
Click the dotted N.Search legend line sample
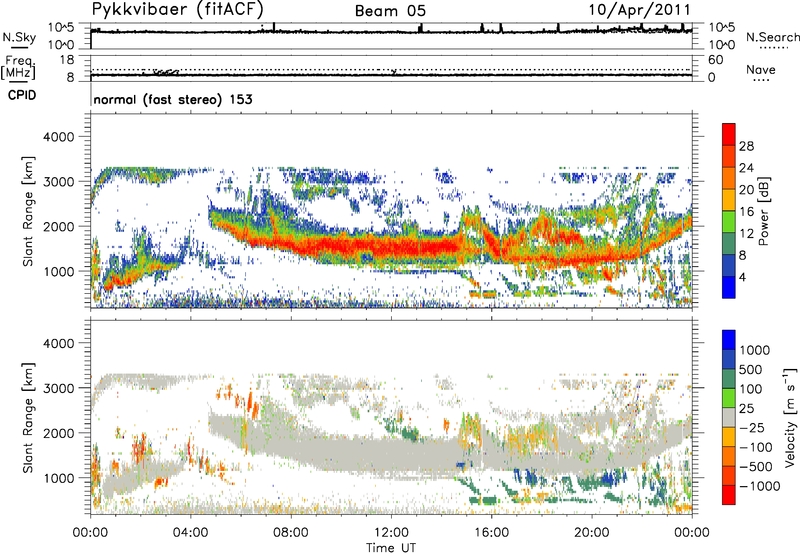(773, 48)
